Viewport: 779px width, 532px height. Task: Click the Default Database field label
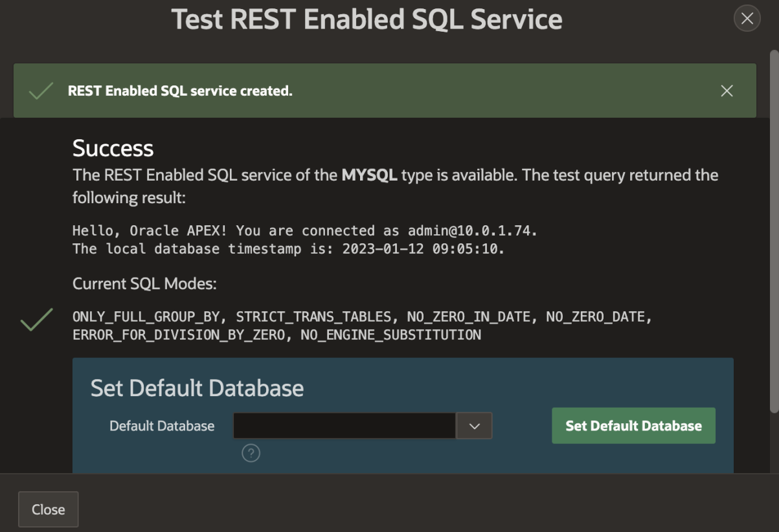[162, 426]
